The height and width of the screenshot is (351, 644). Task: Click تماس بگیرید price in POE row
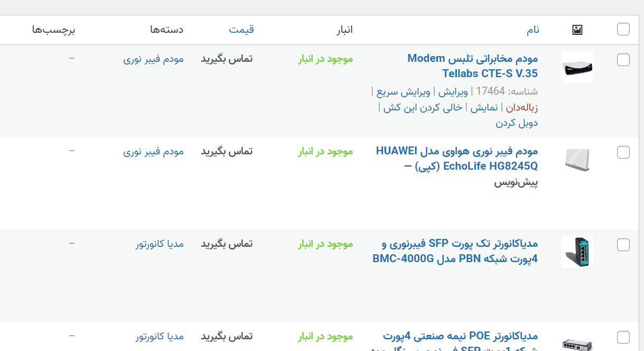pos(227,336)
